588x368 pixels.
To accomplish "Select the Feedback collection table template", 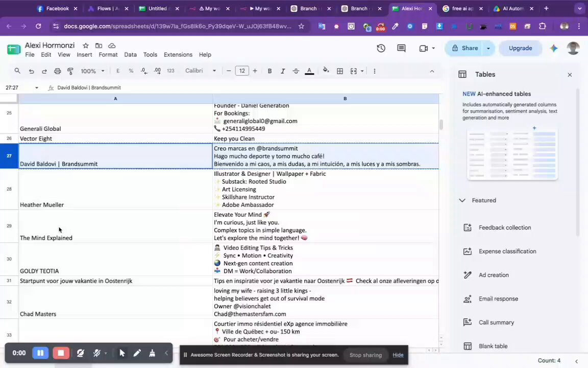I will coord(504,227).
